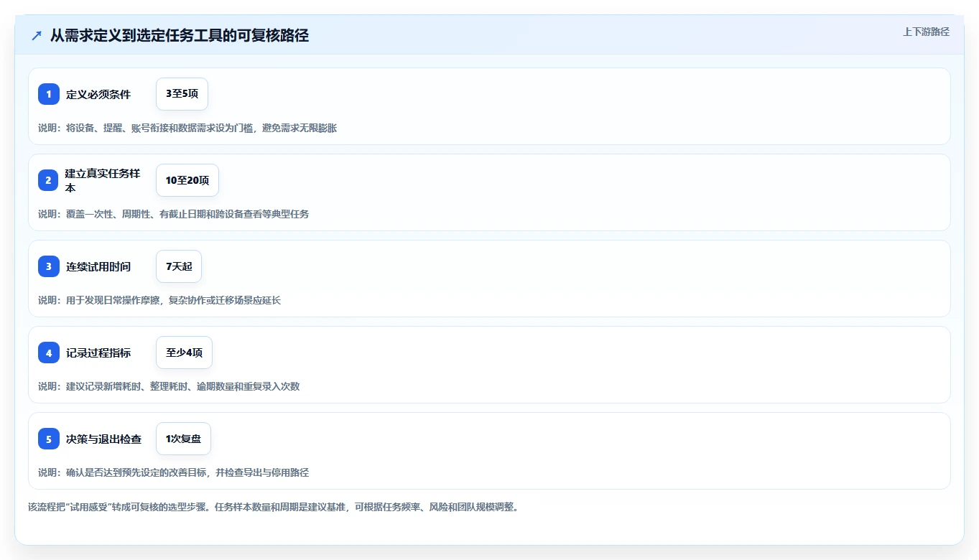The image size is (979, 560).
Task: Click the 至少4项 value chip
Action: click(184, 353)
